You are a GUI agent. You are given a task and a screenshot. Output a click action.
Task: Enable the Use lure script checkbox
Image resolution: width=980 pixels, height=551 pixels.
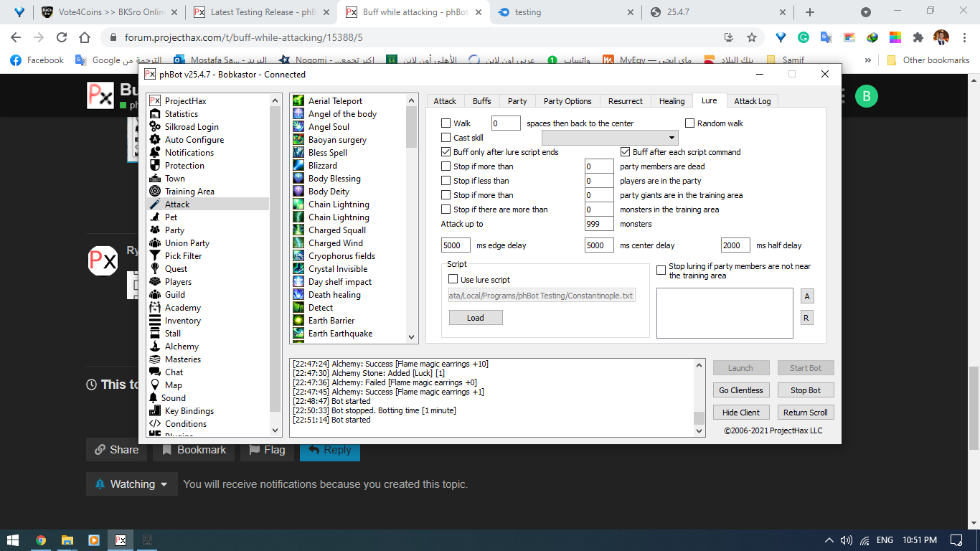[453, 280]
